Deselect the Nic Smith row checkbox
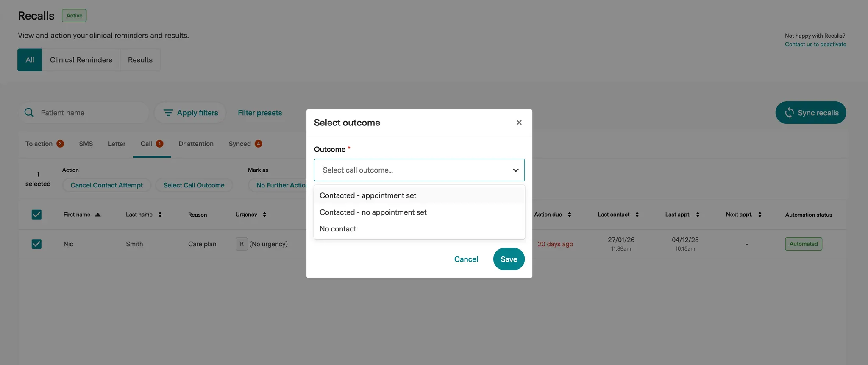Image resolution: width=868 pixels, height=365 pixels. click(36, 244)
